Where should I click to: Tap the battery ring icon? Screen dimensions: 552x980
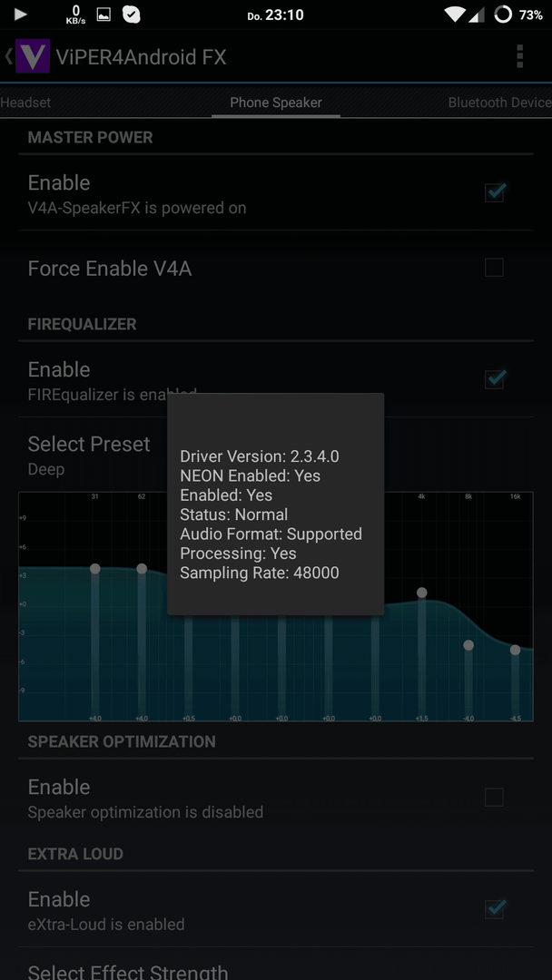(x=503, y=15)
